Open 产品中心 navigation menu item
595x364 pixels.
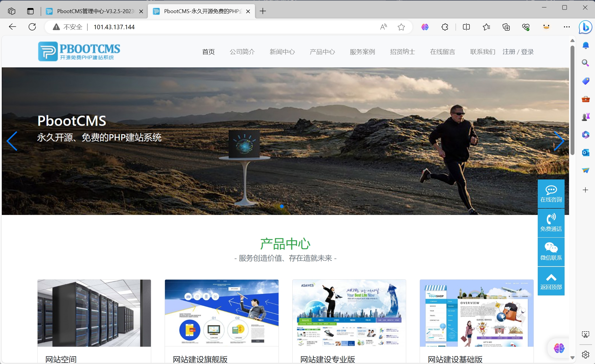point(322,52)
